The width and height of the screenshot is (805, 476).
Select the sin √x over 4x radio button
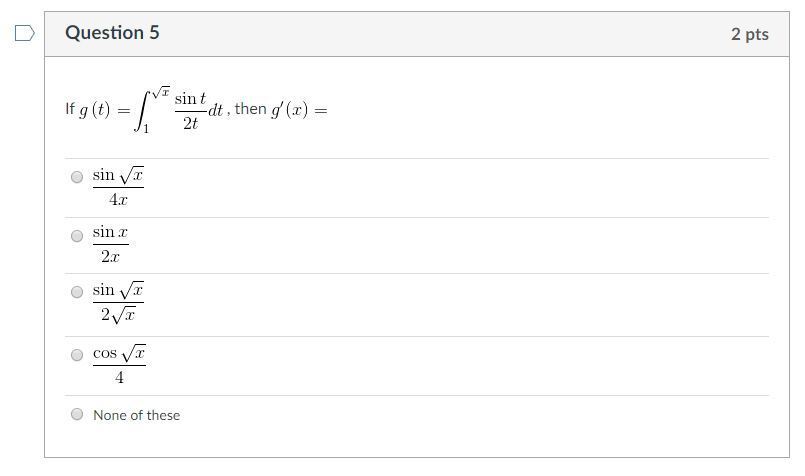(77, 177)
